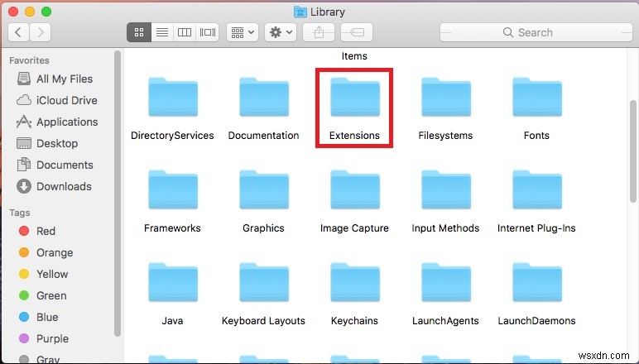Click the main content vertical scrollbar
The image size is (639, 364).
tap(633, 151)
